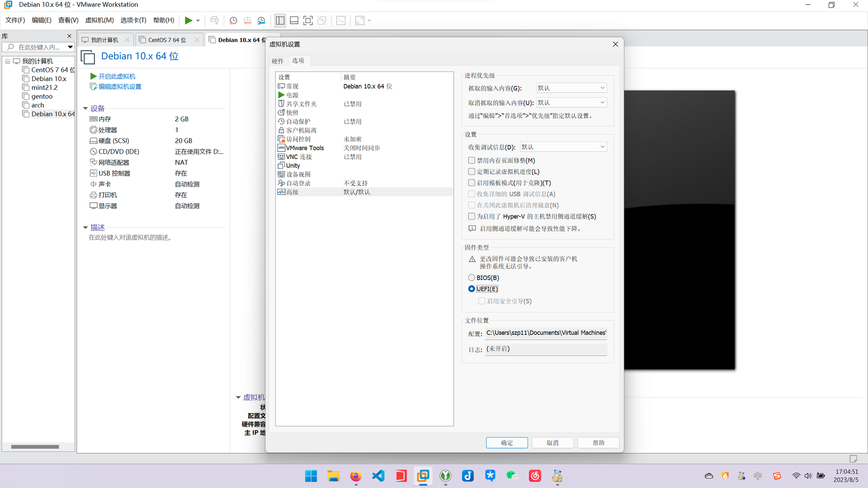Viewport: 868px width, 488px height.
Task: Select Unity in the settings list
Action: tap(364, 165)
